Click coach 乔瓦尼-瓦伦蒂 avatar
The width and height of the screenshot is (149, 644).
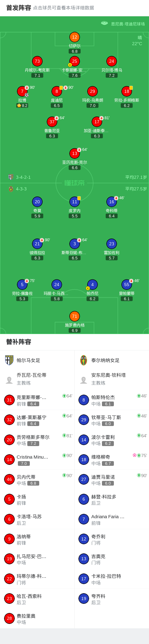pyautogui.click(x=9, y=380)
